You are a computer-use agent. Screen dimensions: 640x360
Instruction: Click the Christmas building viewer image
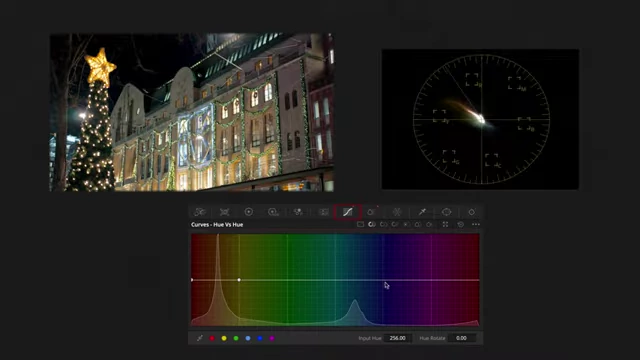pyautogui.click(x=192, y=112)
